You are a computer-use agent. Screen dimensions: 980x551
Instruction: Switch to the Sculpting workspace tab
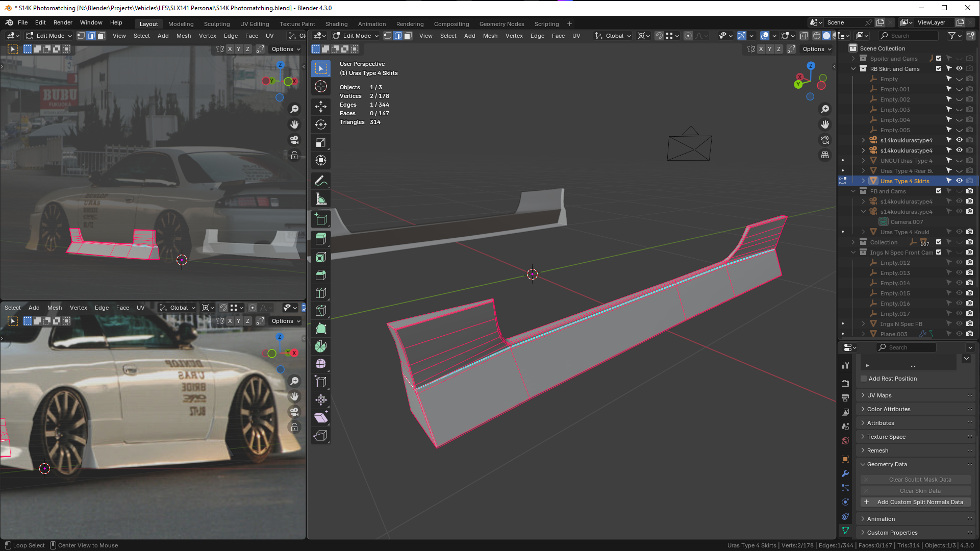[217, 24]
